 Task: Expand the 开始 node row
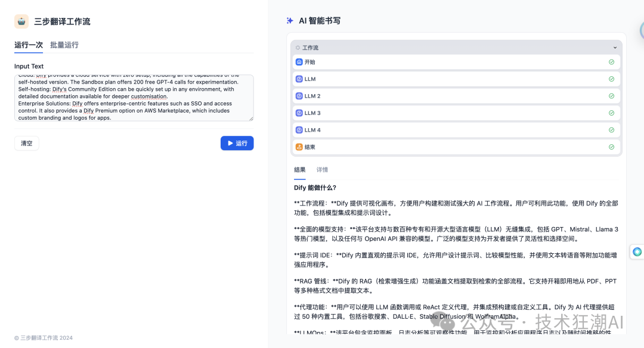coord(456,62)
